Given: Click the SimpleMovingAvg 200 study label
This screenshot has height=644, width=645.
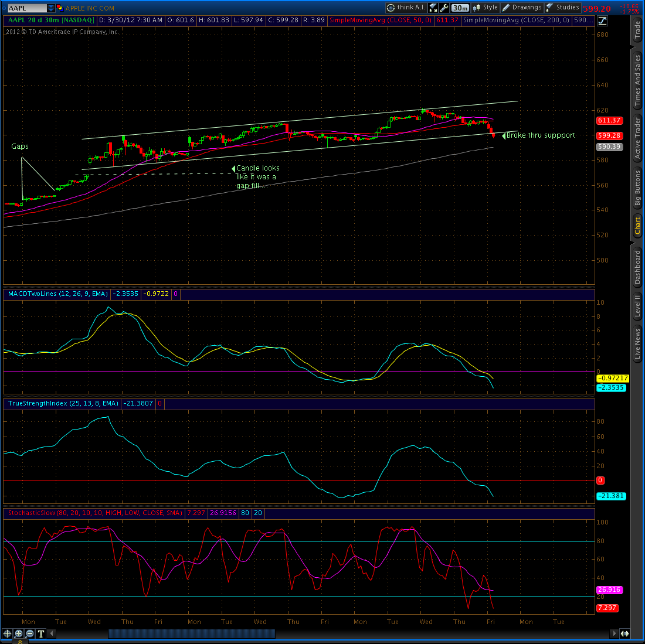Looking at the screenshot, I should point(516,20).
